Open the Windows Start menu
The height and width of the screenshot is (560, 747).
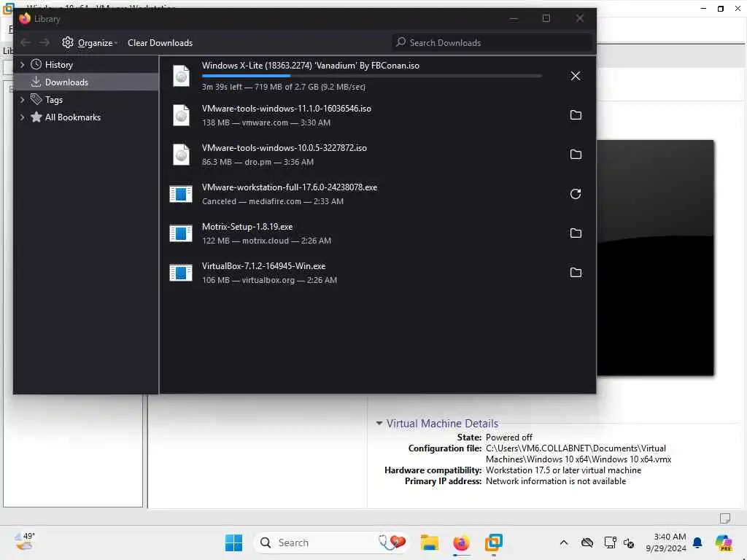pyautogui.click(x=234, y=542)
